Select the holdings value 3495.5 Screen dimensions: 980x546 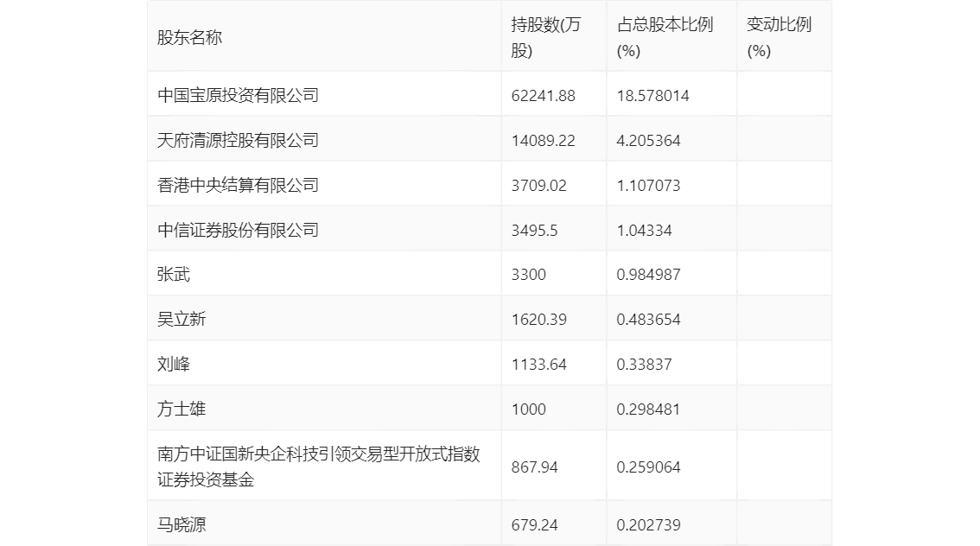coord(534,231)
